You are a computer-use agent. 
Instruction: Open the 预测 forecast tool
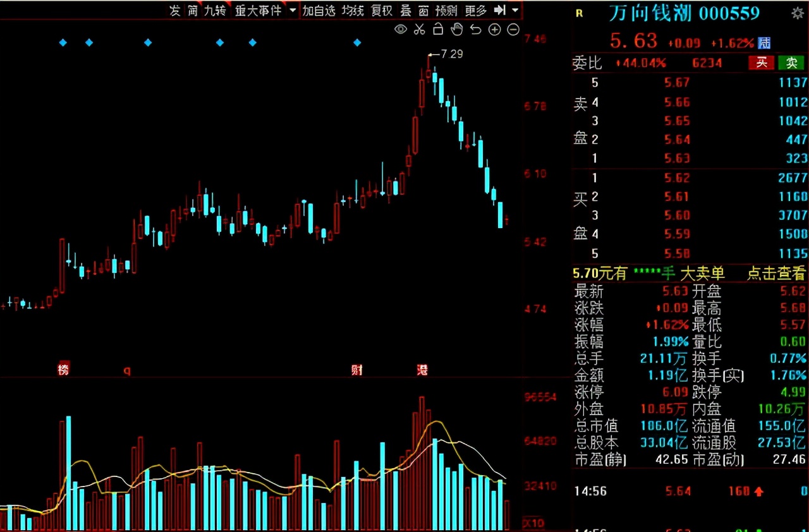click(446, 10)
